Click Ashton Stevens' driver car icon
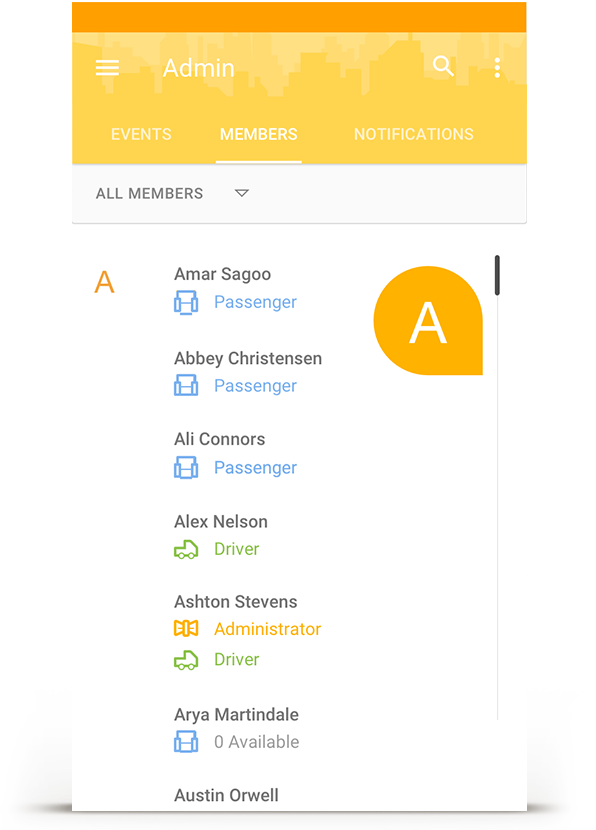 186,660
